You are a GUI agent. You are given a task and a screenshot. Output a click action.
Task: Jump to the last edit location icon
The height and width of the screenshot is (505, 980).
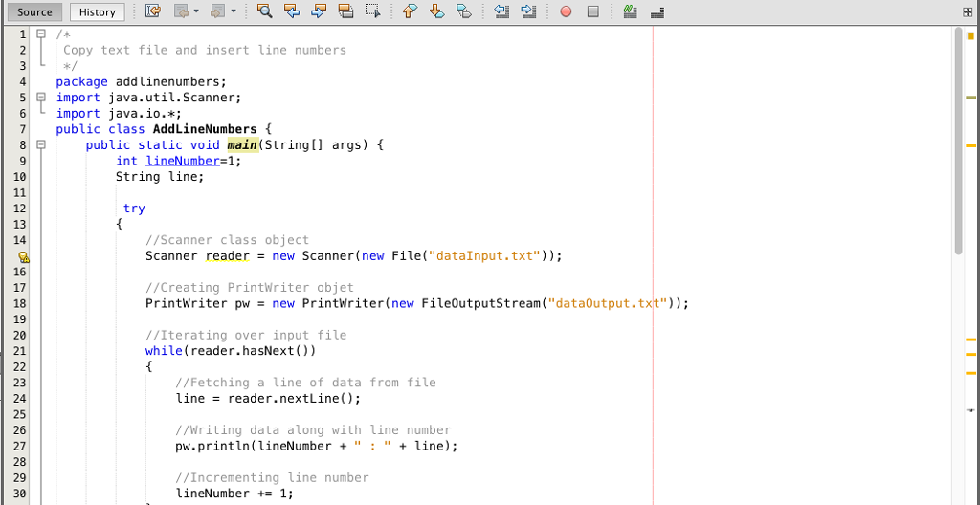point(152,11)
